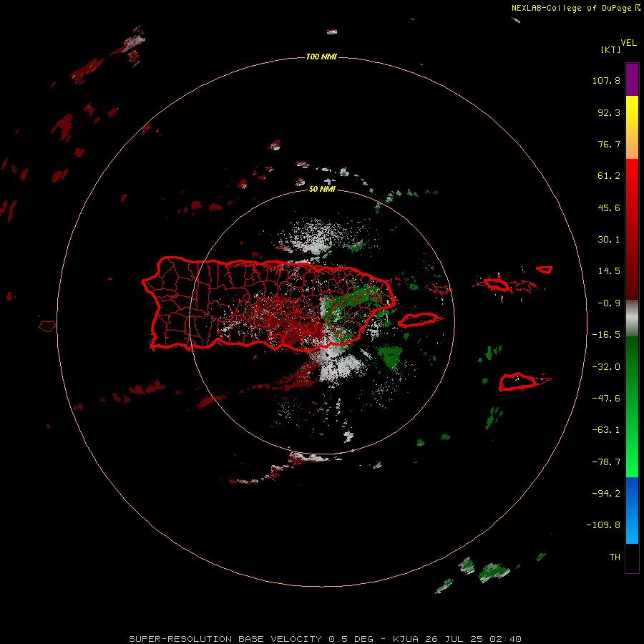644x644 pixels.
Task: Click the 50 NMI range ring label
Action: click(x=321, y=190)
